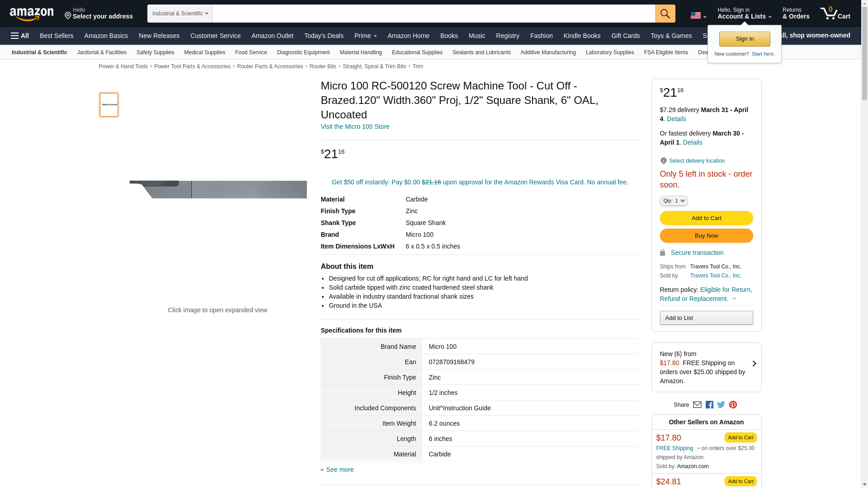Open the Qty quantity dropdown
The height and width of the screenshot is (488, 868).
673,201
